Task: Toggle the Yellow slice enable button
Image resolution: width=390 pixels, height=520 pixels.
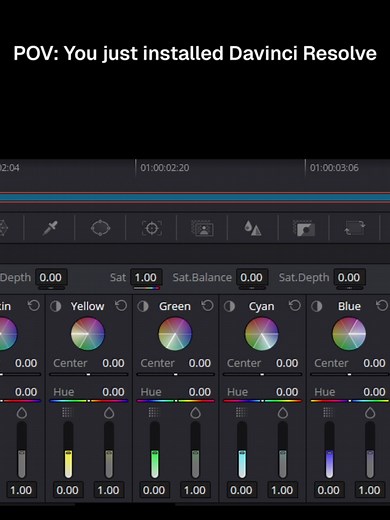Action: click(56, 306)
